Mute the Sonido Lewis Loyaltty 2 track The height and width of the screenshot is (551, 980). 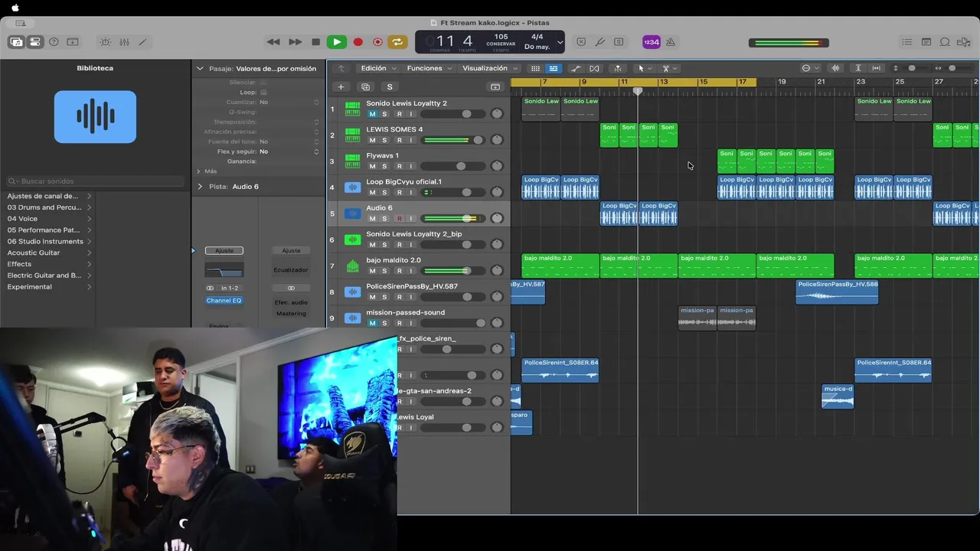point(373,114)
